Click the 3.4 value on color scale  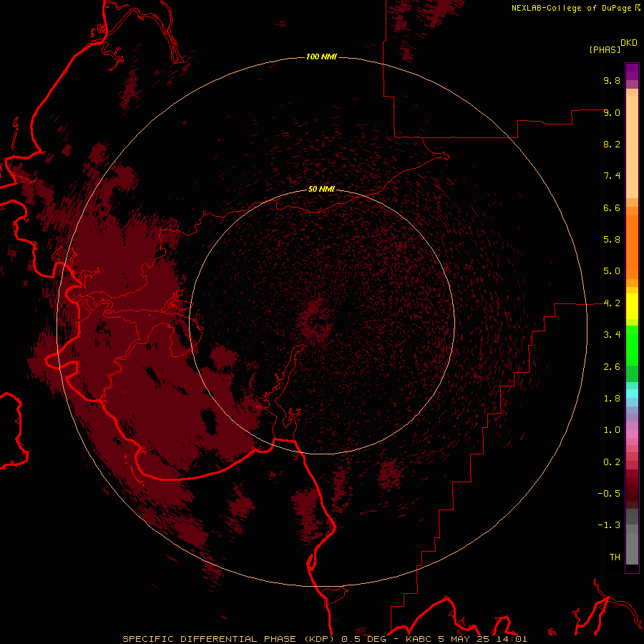[x=612, y=335]
